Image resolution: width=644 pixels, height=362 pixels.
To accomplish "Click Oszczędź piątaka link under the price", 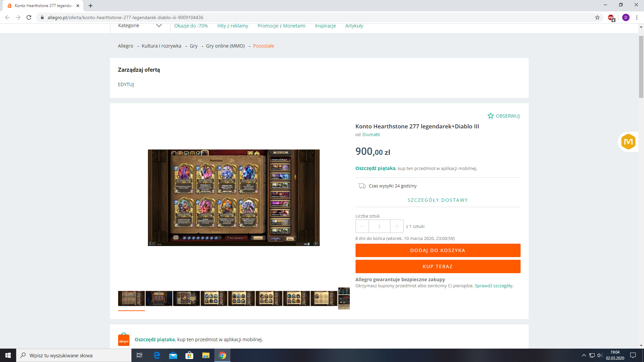I will tap(375, 168).
